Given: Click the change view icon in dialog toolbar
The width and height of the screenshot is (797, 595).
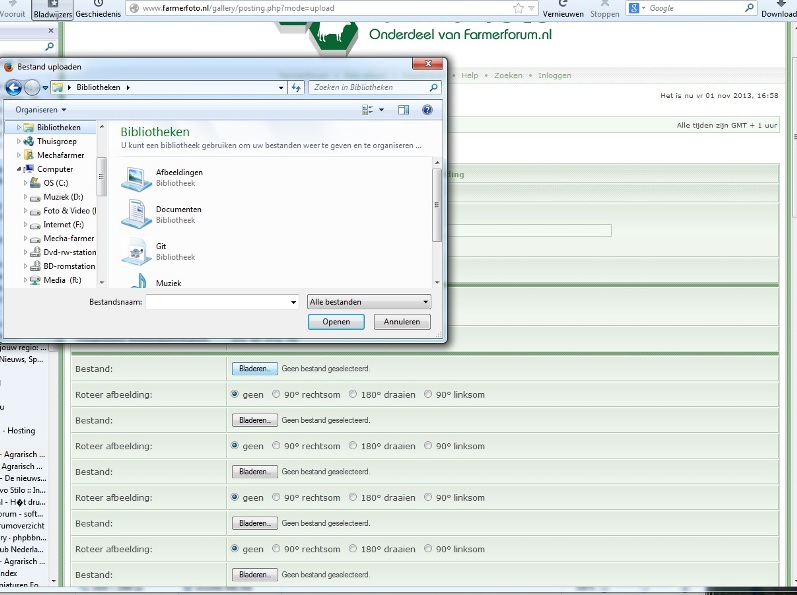Looking at the screenshot, I should coord(368,110).
